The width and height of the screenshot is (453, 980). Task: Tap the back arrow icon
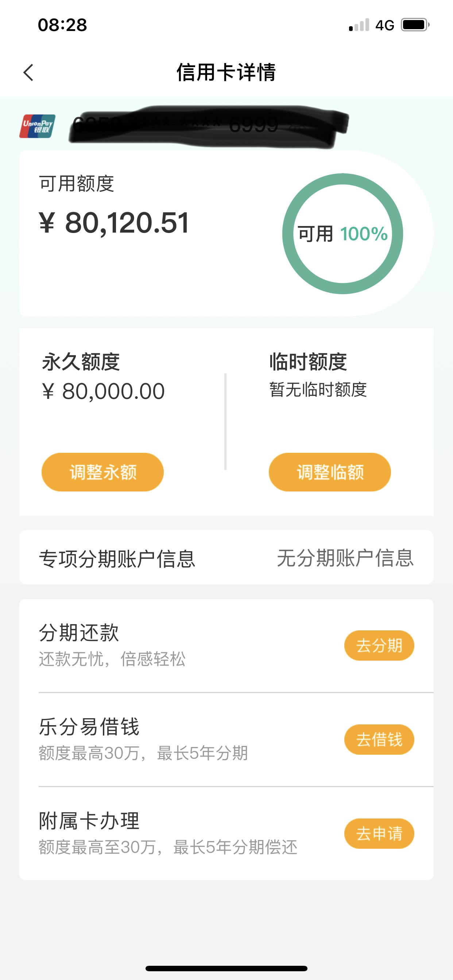click(x=28, y=72)
